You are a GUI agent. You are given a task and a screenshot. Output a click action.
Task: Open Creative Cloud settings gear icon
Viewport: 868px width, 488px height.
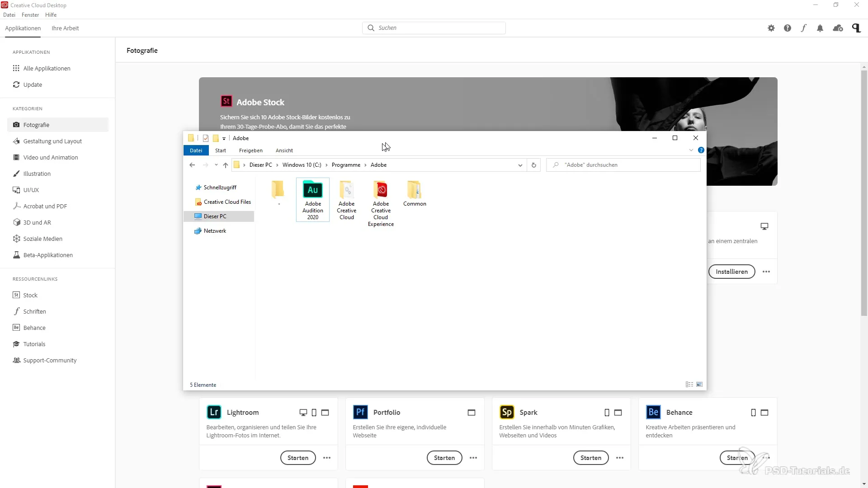[x=771, y=28]
